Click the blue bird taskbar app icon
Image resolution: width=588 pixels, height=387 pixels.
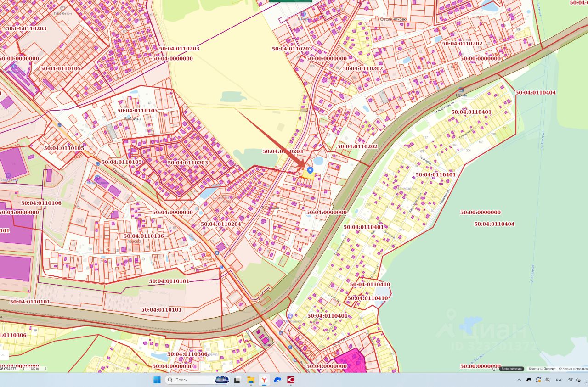pos(277,380)
